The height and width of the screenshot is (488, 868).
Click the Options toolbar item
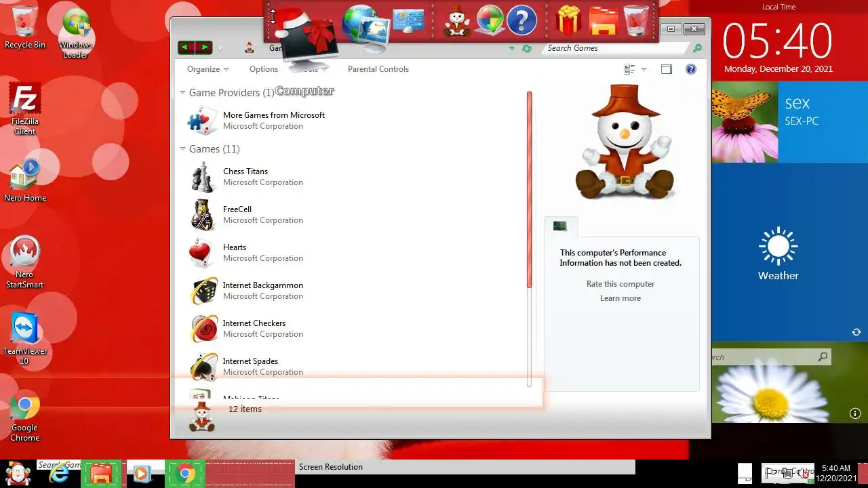pos(264,69)
